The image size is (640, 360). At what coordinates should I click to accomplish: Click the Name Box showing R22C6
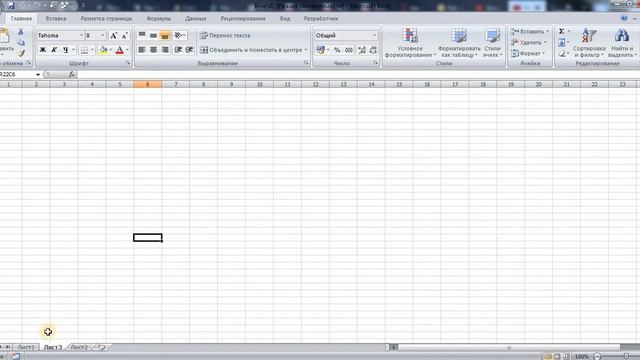pyautogui.click(x=18, y=74)
